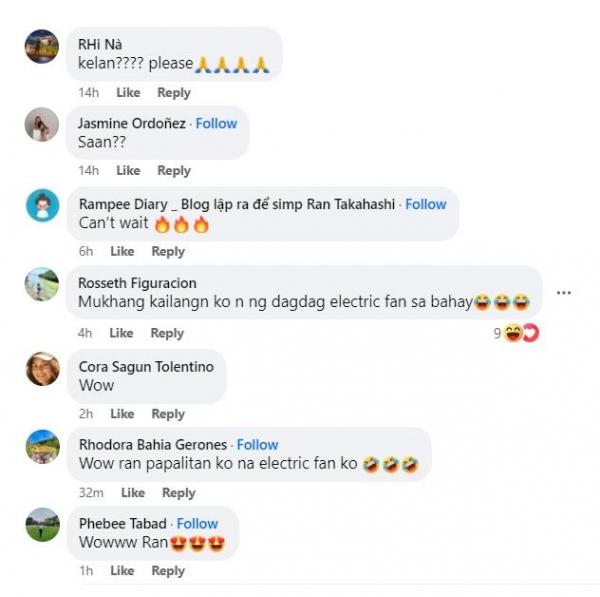
Task: Reply to Jasmine Ordoñez's comment
Action: (174, 171)
